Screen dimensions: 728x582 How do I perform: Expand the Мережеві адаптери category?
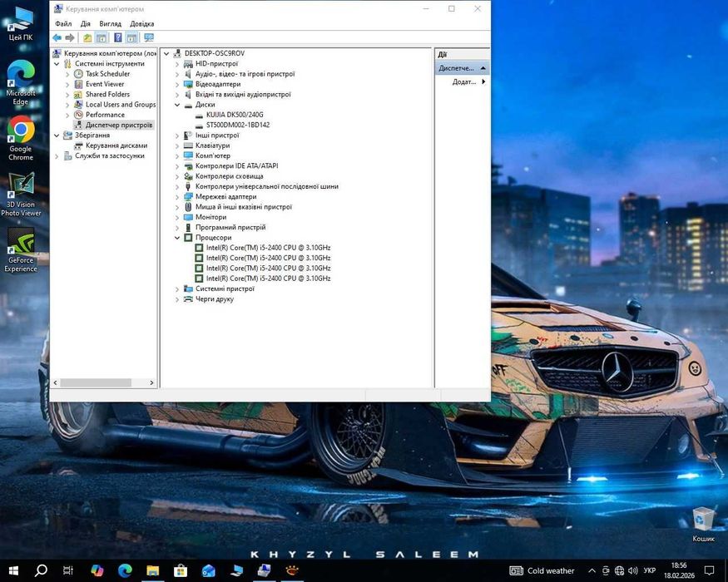[177, 197]
